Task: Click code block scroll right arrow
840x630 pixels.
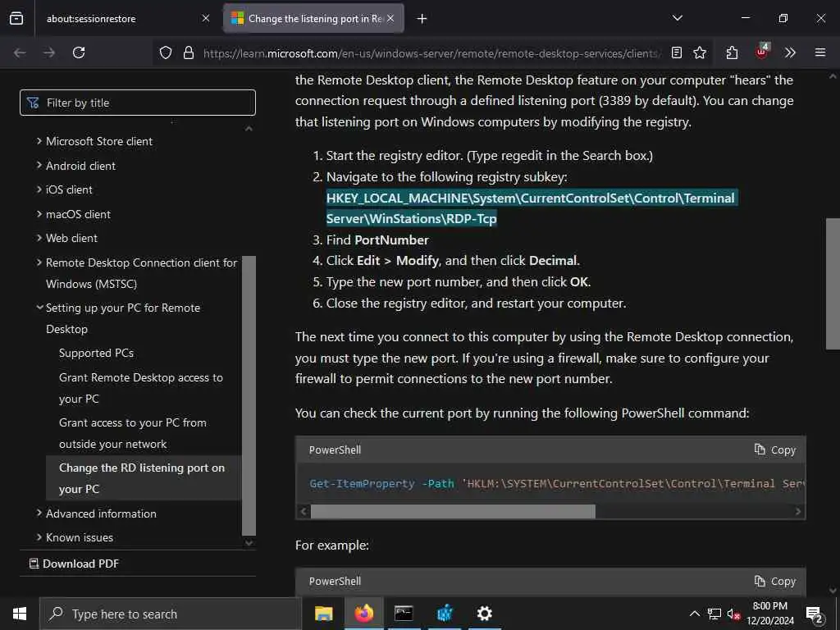Action: [x=797, y=512]
